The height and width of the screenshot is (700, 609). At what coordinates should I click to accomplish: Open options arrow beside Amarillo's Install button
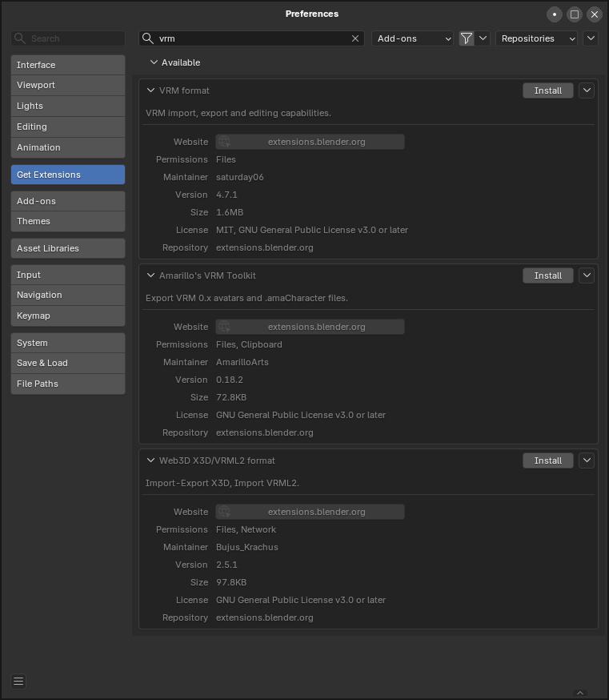point(587,276)
